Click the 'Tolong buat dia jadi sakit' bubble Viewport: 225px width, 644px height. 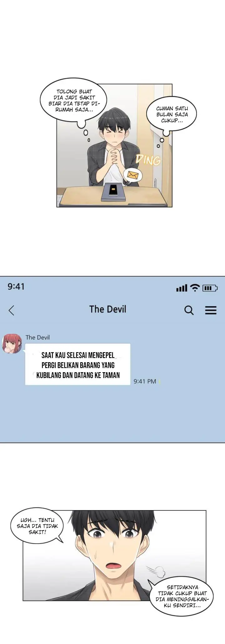tap(74, 101)
